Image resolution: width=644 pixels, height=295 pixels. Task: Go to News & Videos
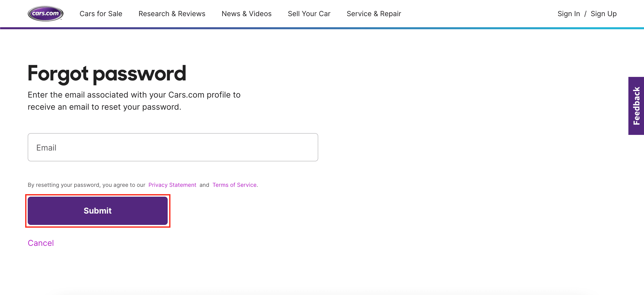[246, 14]
